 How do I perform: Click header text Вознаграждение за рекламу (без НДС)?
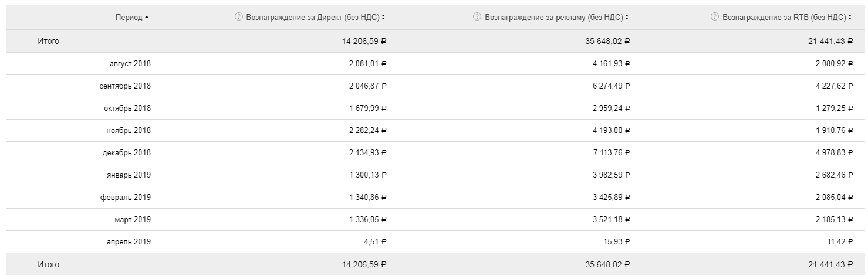(554, 17)
